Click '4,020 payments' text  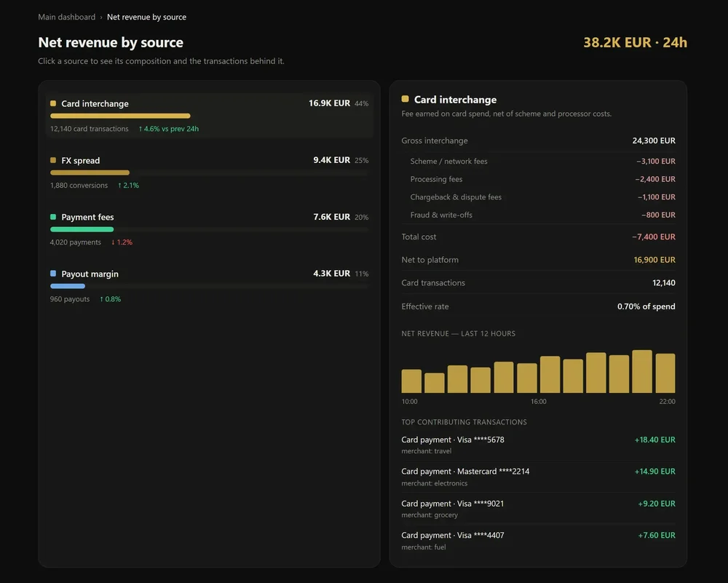coord(75,242)
